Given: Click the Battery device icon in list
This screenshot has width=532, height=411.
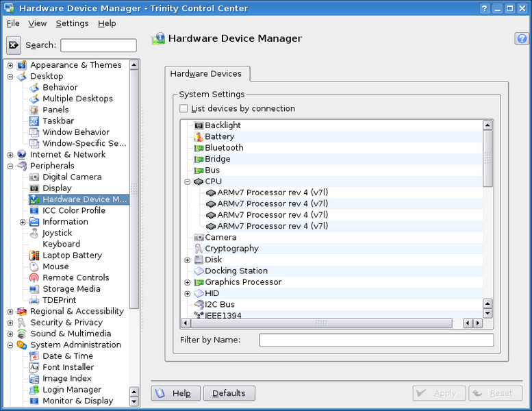Looking at the screenshot, I should 199,136.
